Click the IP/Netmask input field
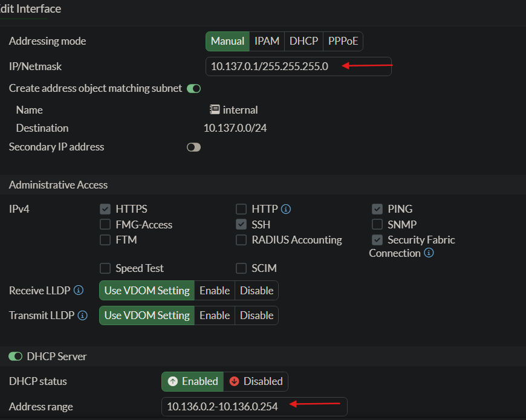 click(x=299, y=66)
